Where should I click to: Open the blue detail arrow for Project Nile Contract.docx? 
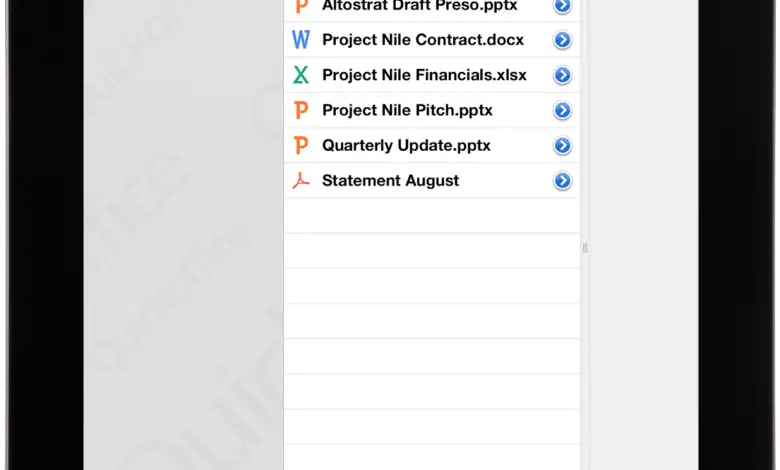pyautogui.click(x=562, y=40)
